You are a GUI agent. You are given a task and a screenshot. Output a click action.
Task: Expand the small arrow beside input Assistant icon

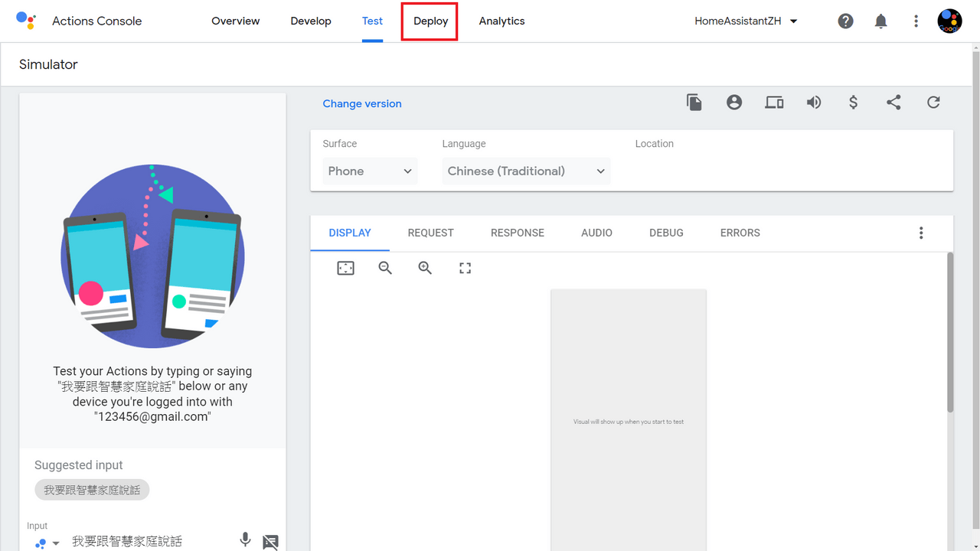56,543
